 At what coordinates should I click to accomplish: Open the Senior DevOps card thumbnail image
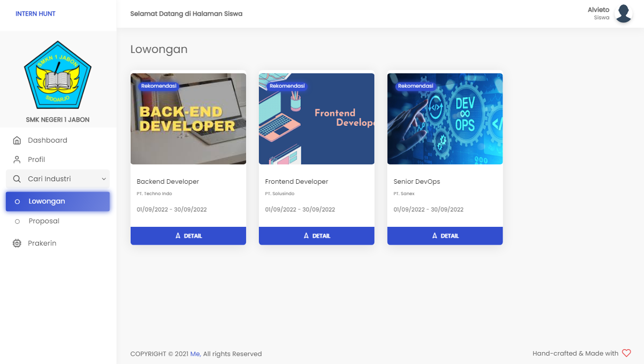coord(445,118)
